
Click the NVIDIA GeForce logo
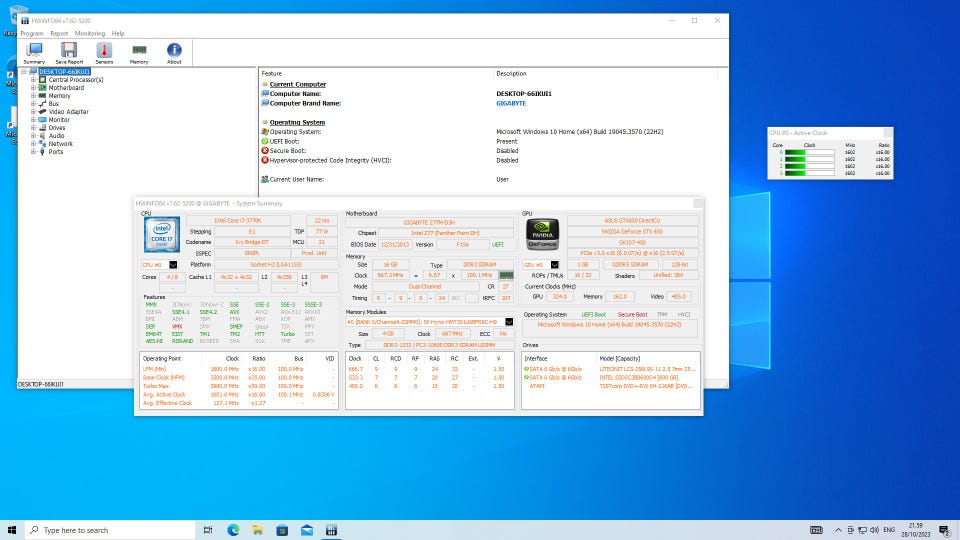pos(541,234)
